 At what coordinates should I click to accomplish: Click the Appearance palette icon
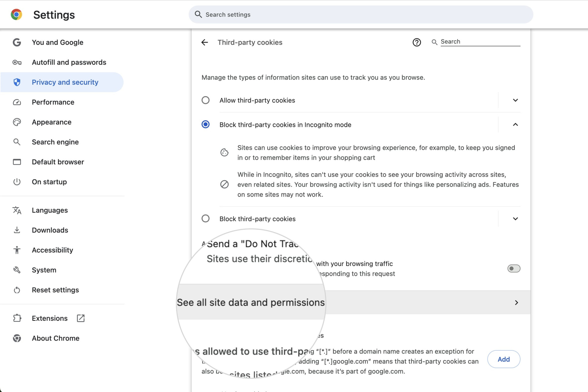(x=17, y=122)
